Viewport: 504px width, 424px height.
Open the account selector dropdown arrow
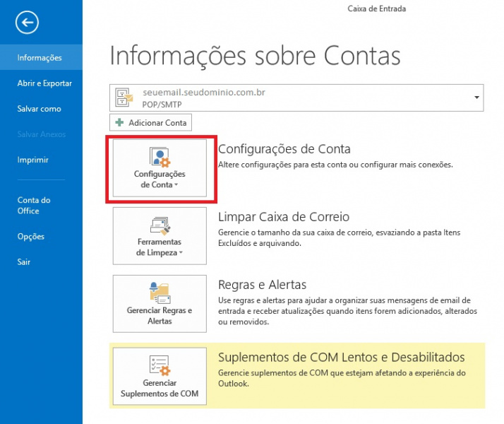[477, 97]
